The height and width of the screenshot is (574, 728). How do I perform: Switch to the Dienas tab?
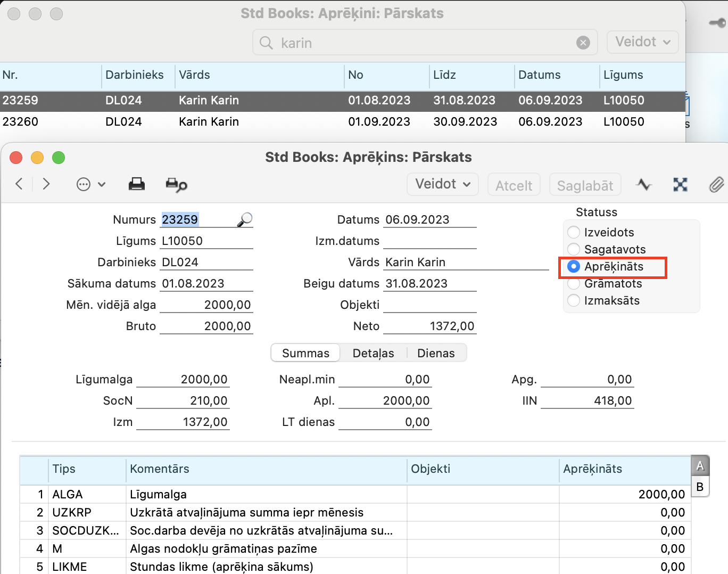click(x=436, y=353)
